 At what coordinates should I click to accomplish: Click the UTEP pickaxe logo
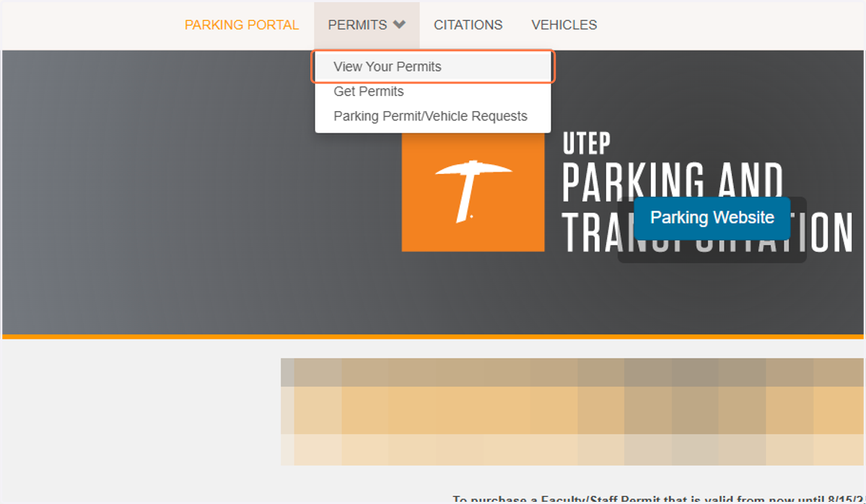coord(473,192)
